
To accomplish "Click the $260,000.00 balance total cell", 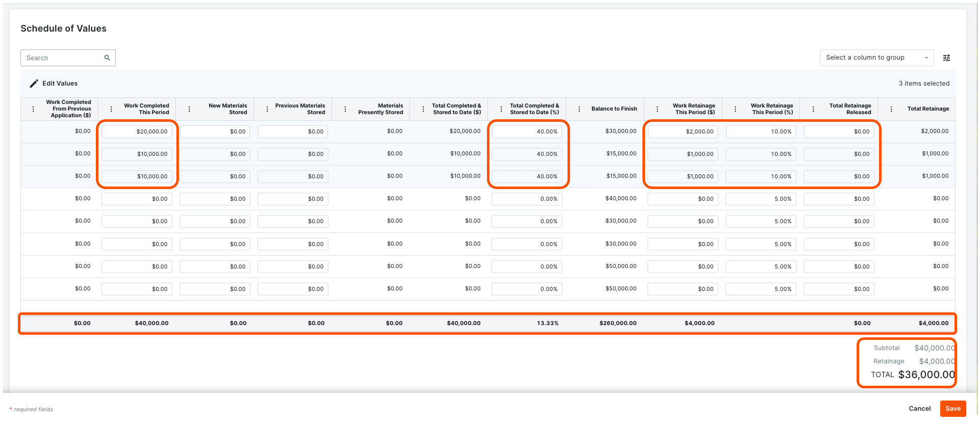I will coord(617,323).
